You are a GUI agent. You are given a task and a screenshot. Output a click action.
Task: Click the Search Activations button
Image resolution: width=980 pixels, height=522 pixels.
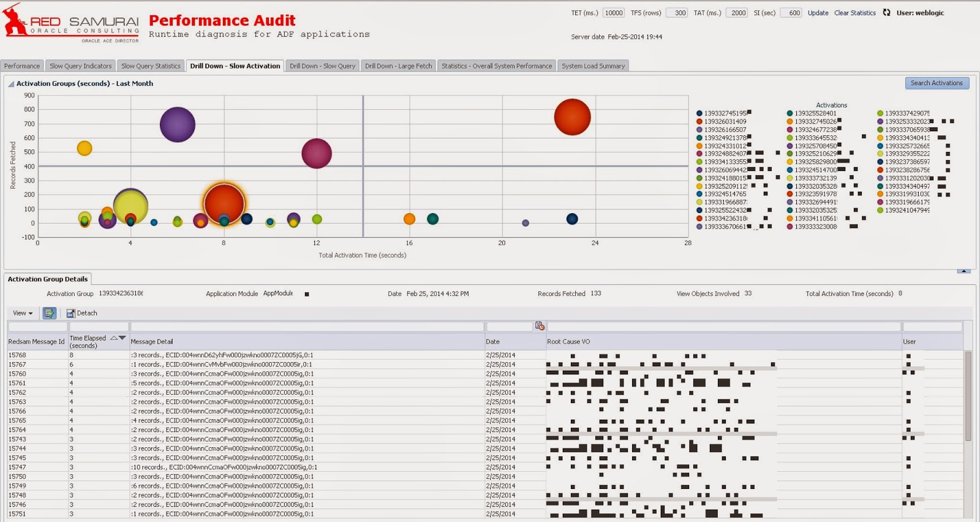[x=937, y=83]
